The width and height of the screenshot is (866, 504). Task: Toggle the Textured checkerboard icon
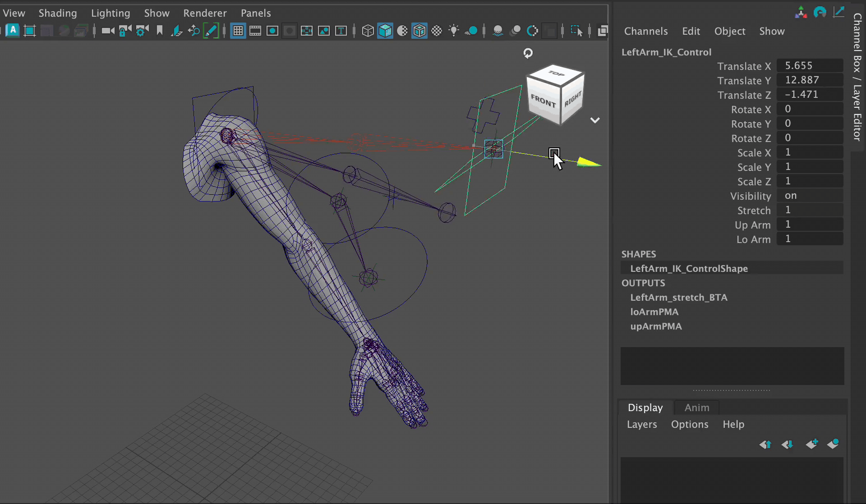pos(436,31)
